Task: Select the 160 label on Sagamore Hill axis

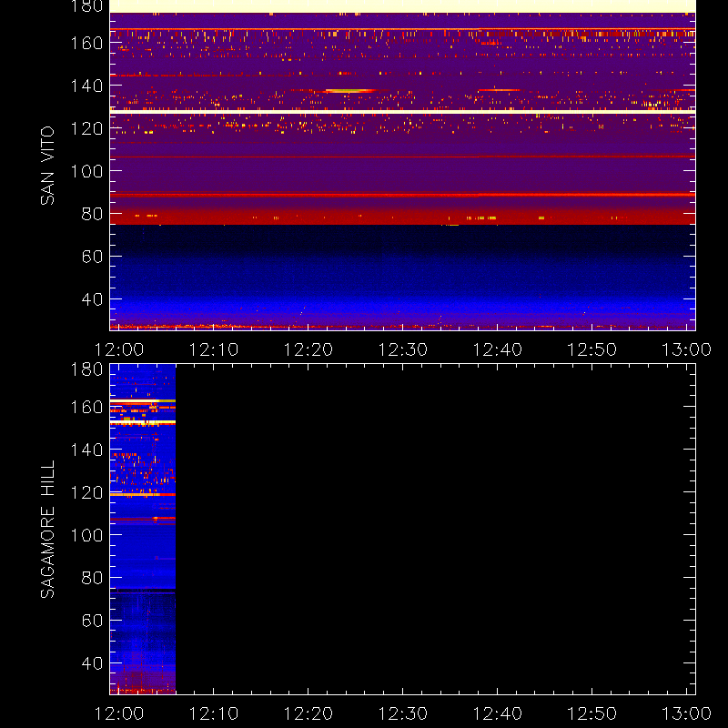Action: coord(86,407)
